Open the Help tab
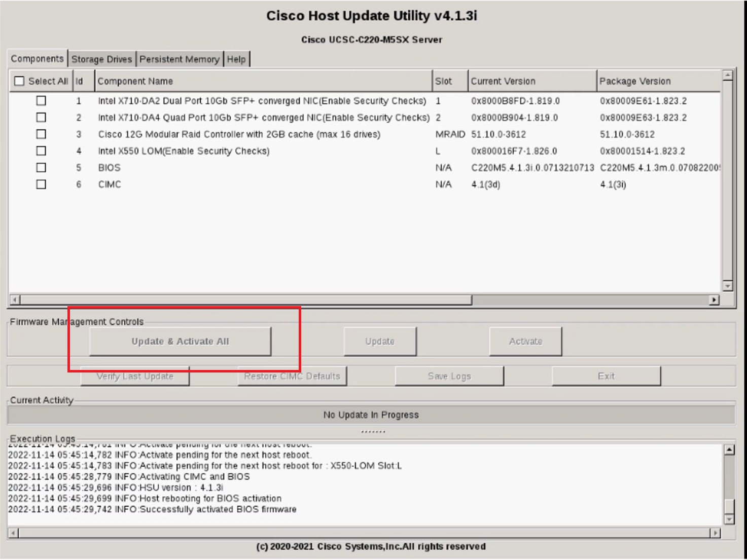747x560 pixels. click(x=236, y=59)
